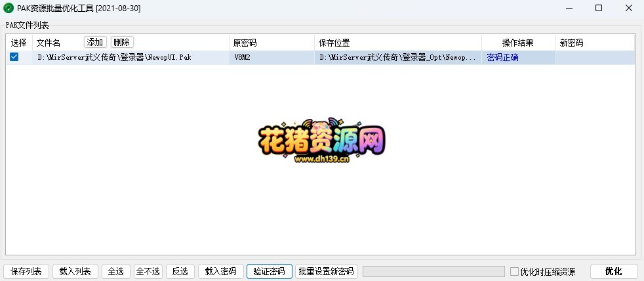Click the 原密码 column header
This screenshot has height=281, width=644.
coord(272,43)
